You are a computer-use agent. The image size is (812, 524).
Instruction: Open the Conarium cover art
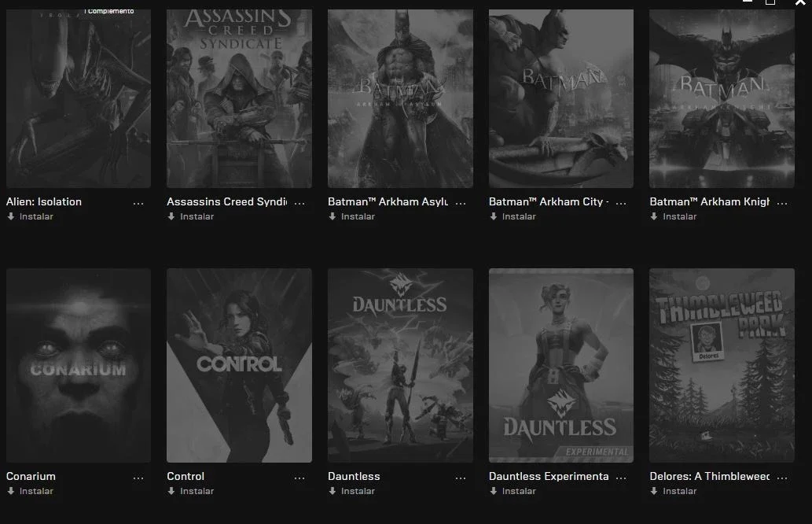point(78,365)
